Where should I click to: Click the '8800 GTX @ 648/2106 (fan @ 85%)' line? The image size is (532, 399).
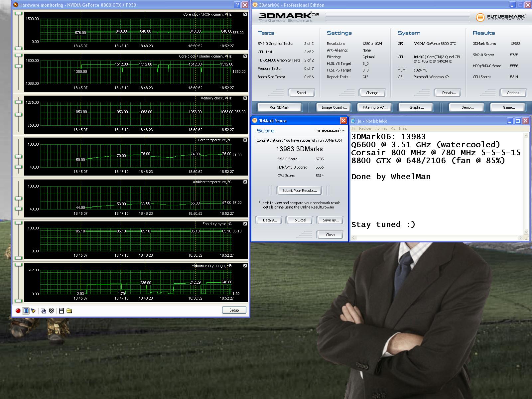(428, 161)
